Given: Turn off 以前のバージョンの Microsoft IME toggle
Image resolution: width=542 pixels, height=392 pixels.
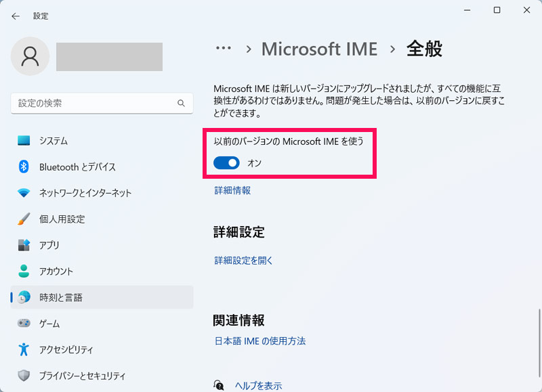Looking at the screenshot, I should [x=226, y=162].
